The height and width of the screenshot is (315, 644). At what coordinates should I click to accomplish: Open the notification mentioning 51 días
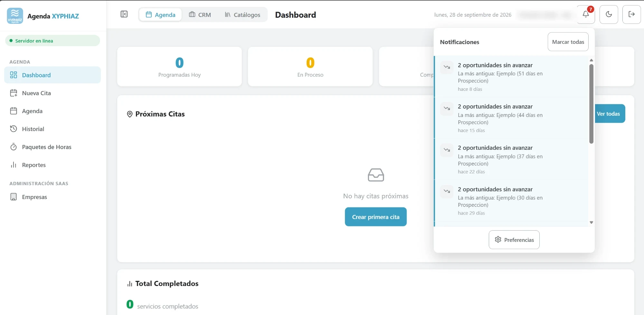pos(511,77)
